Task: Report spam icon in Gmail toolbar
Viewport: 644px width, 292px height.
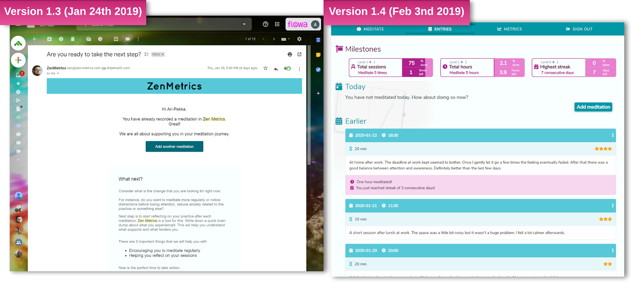Action: click(61, 39)
